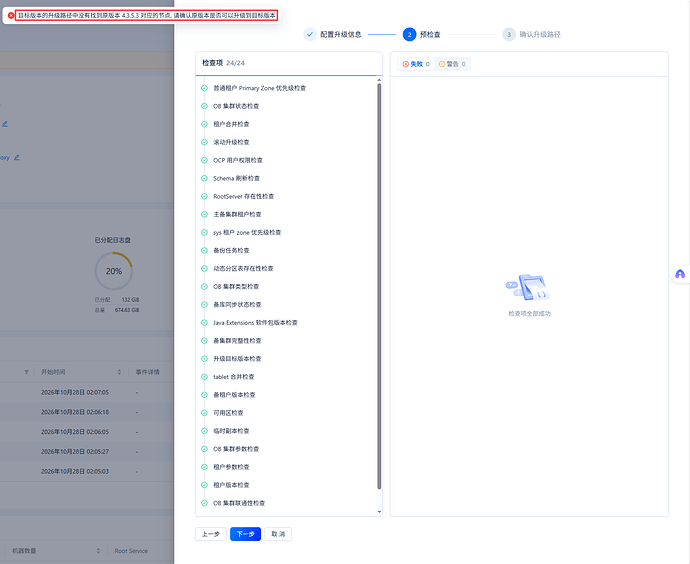
Task: Go to the 配置升级信息 step
Action: click(x=340, y=34)
